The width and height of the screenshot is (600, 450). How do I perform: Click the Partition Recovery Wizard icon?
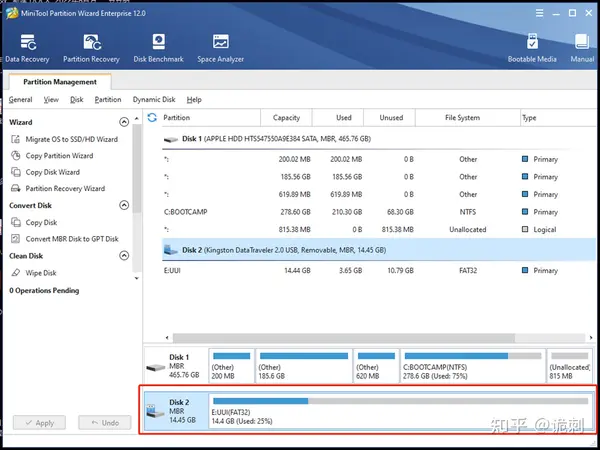point(16,188)
